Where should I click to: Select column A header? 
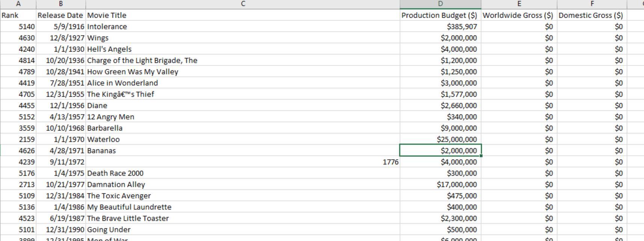(18, 4)
